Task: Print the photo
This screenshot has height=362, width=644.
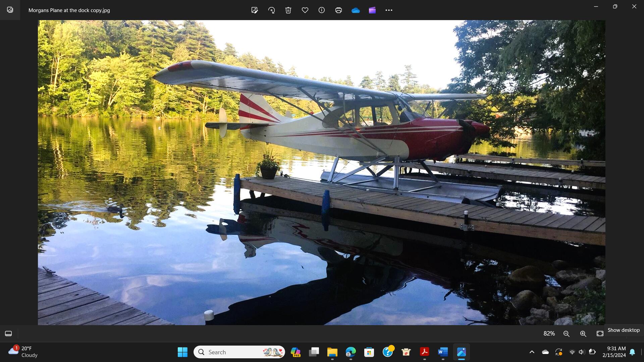Action: [x=338, y=10]
